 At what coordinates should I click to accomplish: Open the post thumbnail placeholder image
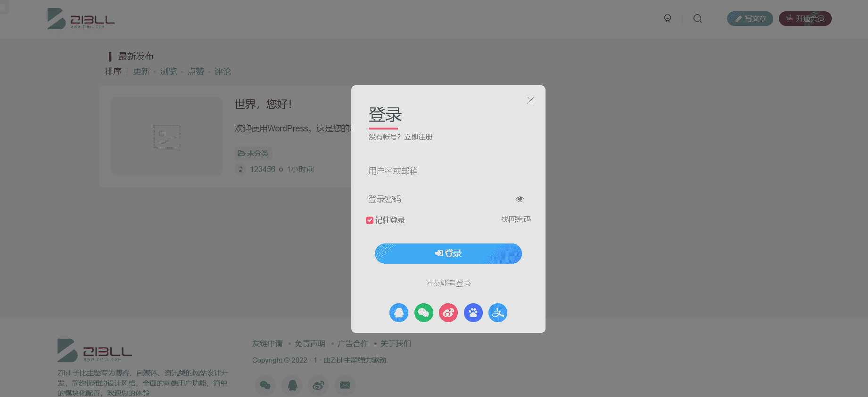coord(166,137)
